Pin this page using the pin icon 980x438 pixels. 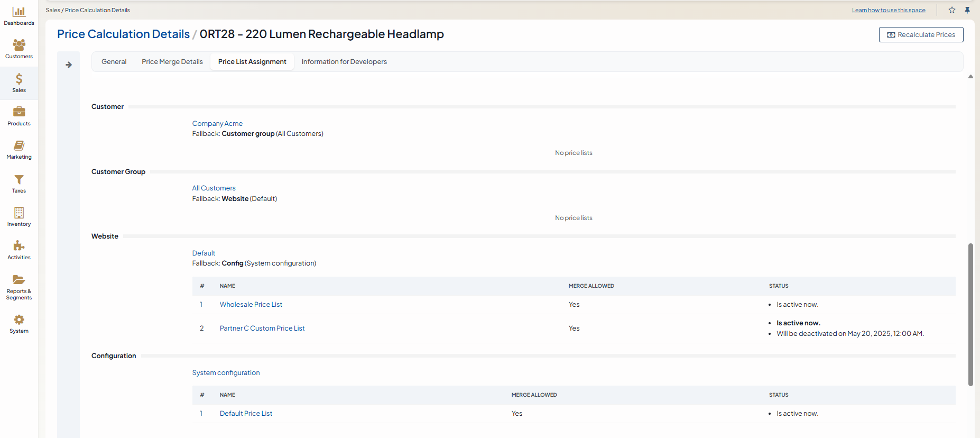967,10
